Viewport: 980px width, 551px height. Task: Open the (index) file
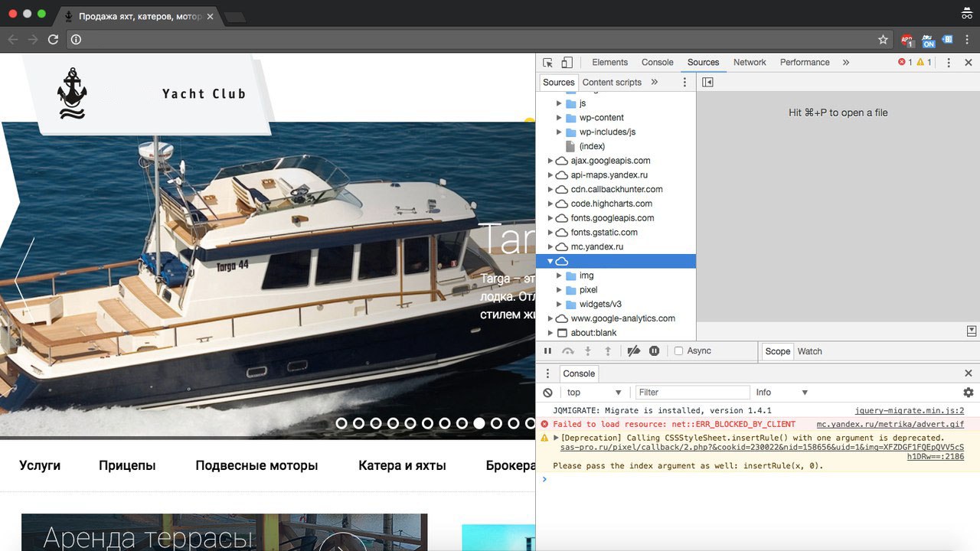[x=592, y=146]
